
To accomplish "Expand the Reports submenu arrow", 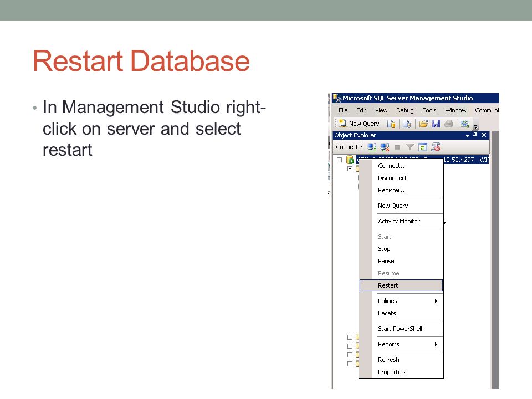I will [x=436, y=344].
